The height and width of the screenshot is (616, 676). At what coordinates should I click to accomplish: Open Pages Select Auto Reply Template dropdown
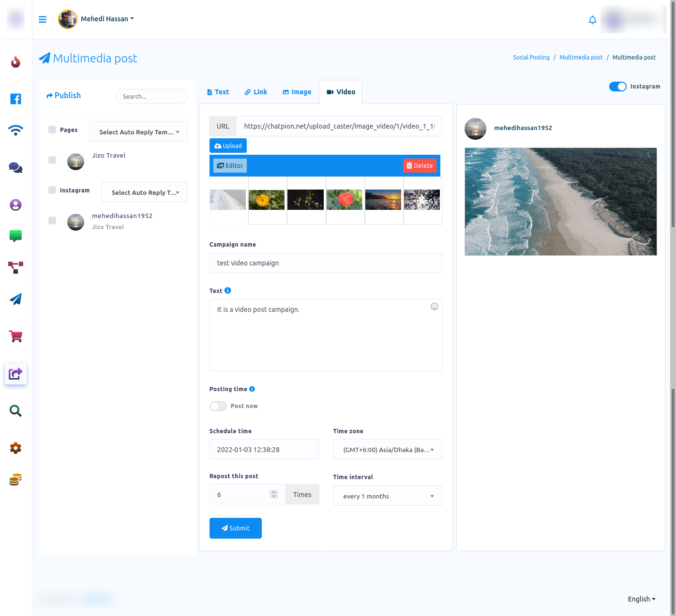click(138, 132)
